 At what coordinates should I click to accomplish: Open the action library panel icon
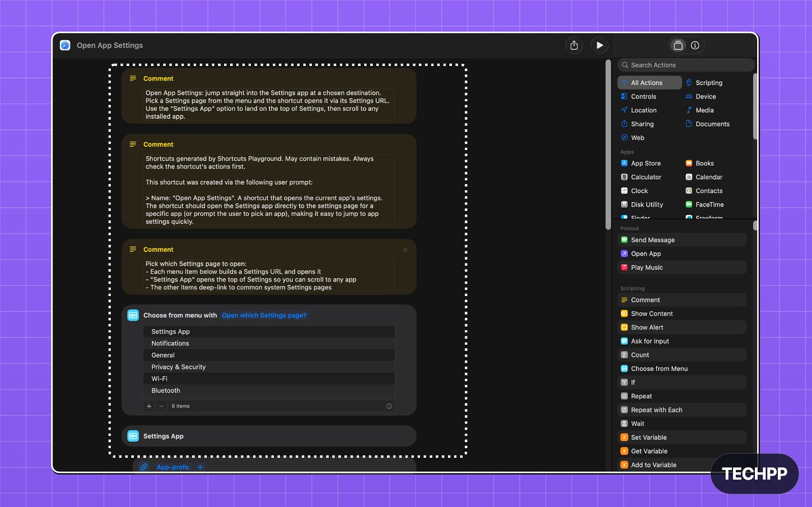(678, 45)
